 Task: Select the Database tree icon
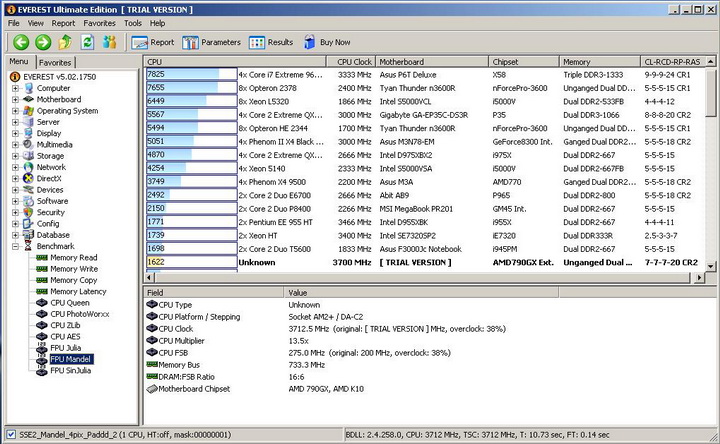click(x=28, y=235)
